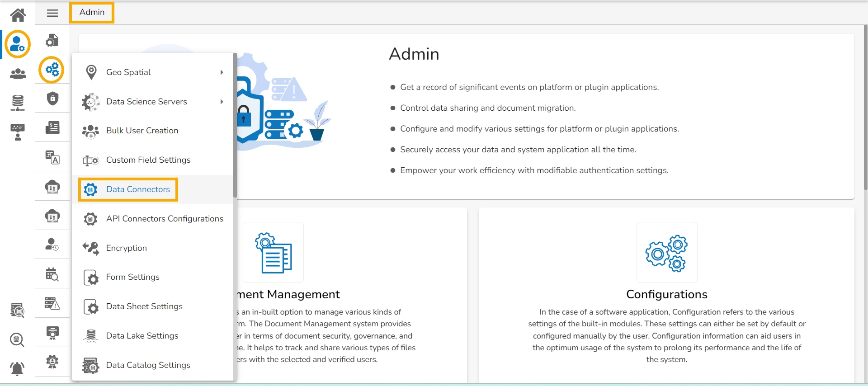Click the configurations menu scrollbar

click(x=235, y=126)
